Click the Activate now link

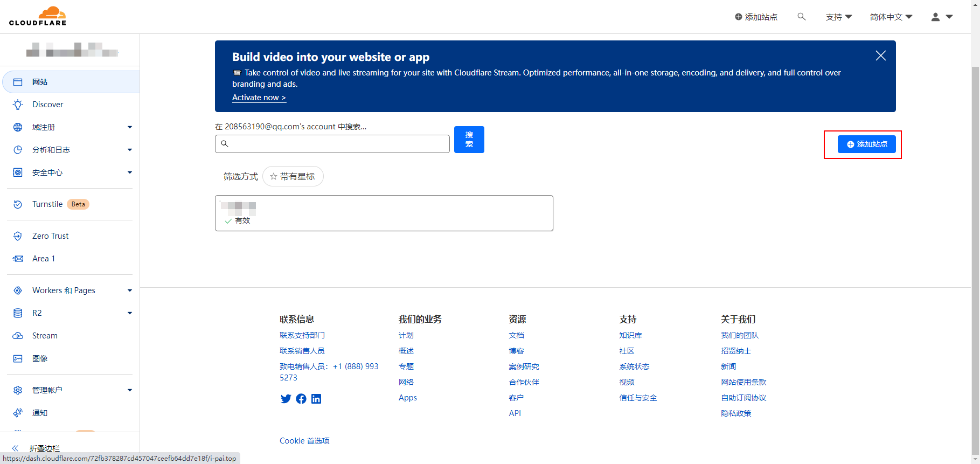tap(259, 98)
